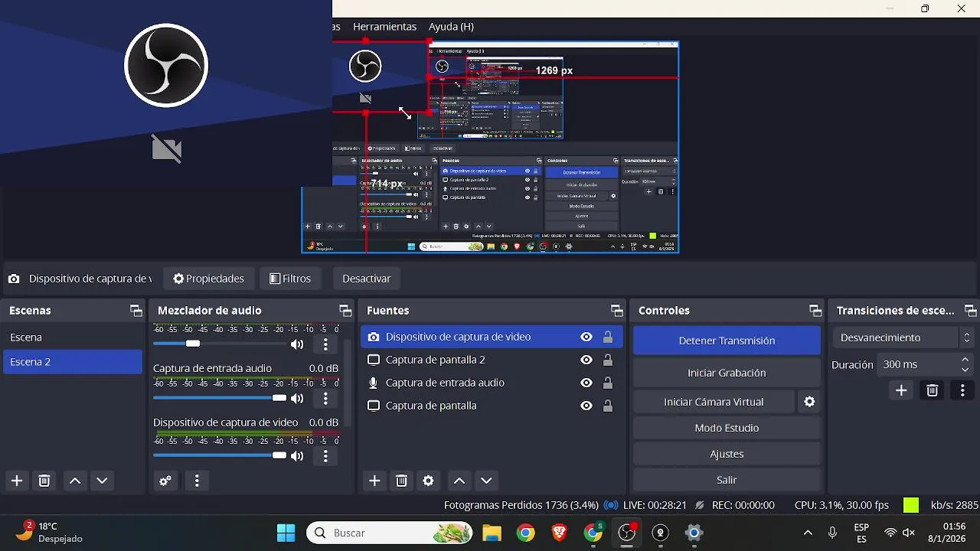Unlock Dispositivo de captura de video source
The height and width of the screenshot is (551, 980).
point(608,337)
